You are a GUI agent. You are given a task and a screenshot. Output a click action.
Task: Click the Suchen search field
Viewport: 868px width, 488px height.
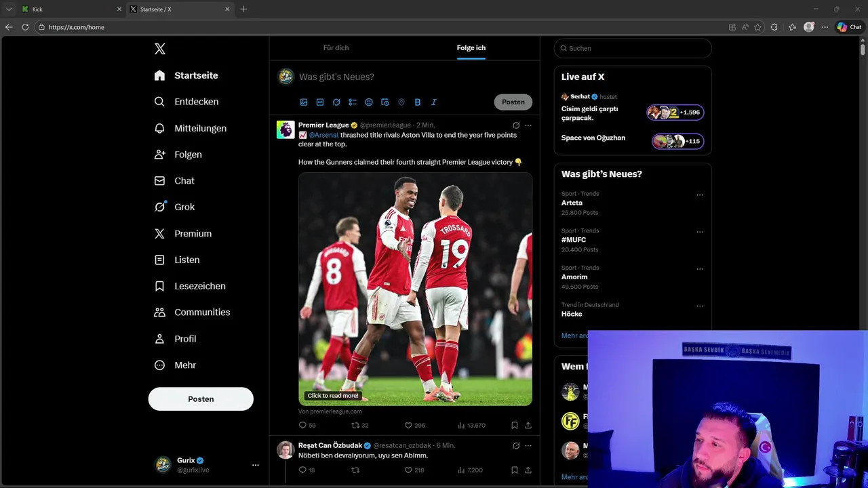pyautogui.click(x=633, y=48)
